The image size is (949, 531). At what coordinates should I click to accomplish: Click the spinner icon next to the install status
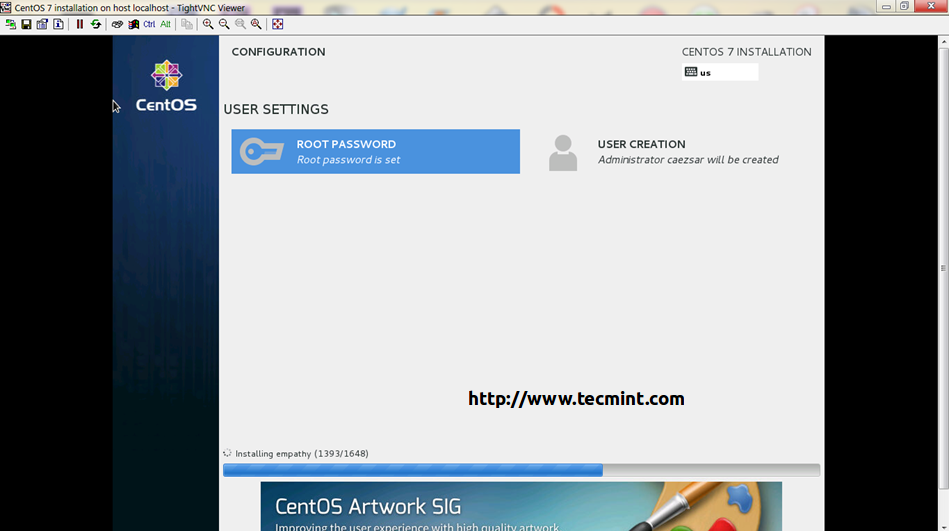click(227, 453)
